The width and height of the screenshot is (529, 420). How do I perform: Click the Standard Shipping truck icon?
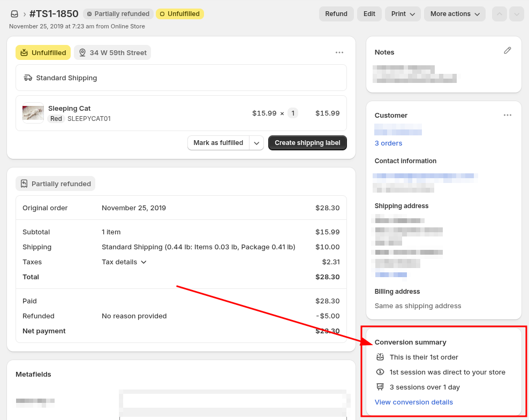click(x=28, y=78)
